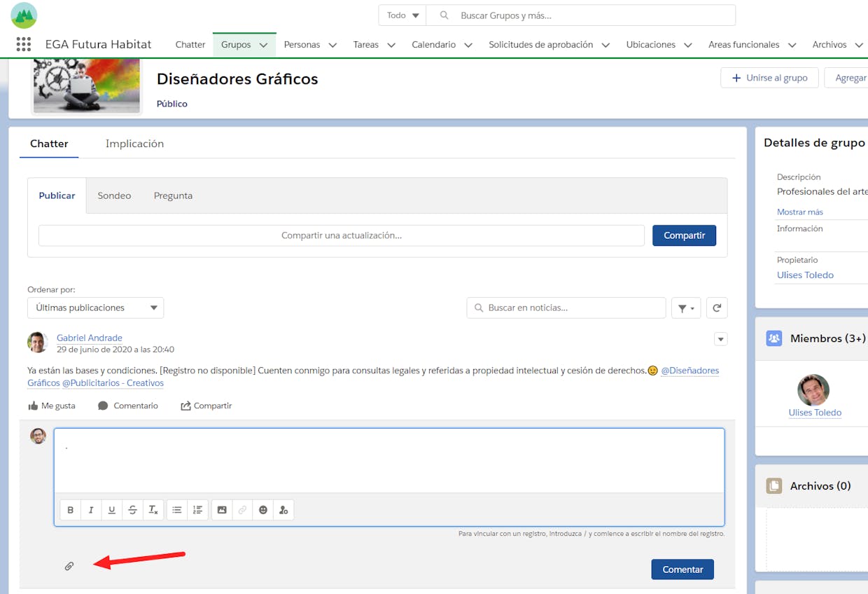Click the Compartir action under the post
868x594 pixels.
coord(206,406)
